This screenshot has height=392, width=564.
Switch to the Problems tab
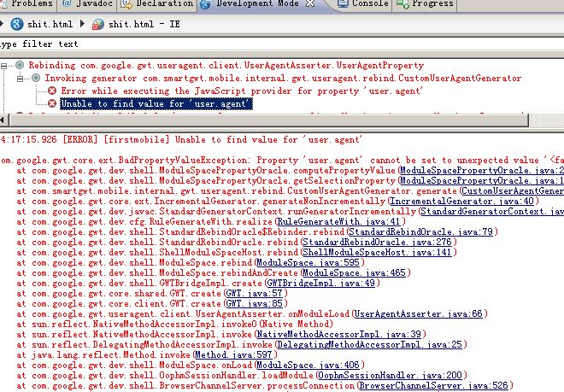pyautogui.click(x=31, y=5)
